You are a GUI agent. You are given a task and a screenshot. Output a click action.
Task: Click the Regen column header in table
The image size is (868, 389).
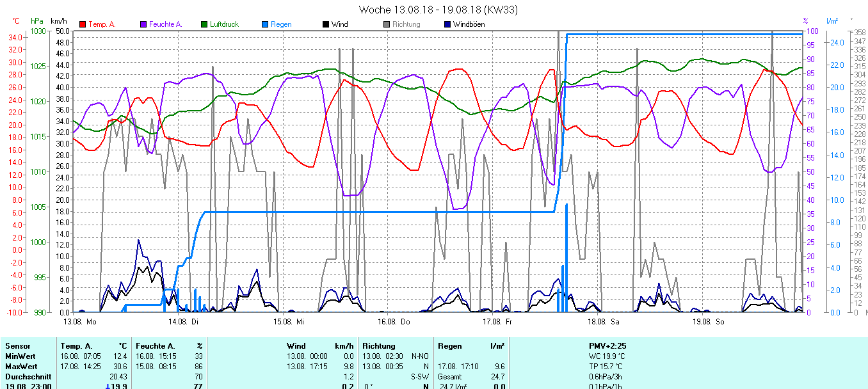point(449,346)
